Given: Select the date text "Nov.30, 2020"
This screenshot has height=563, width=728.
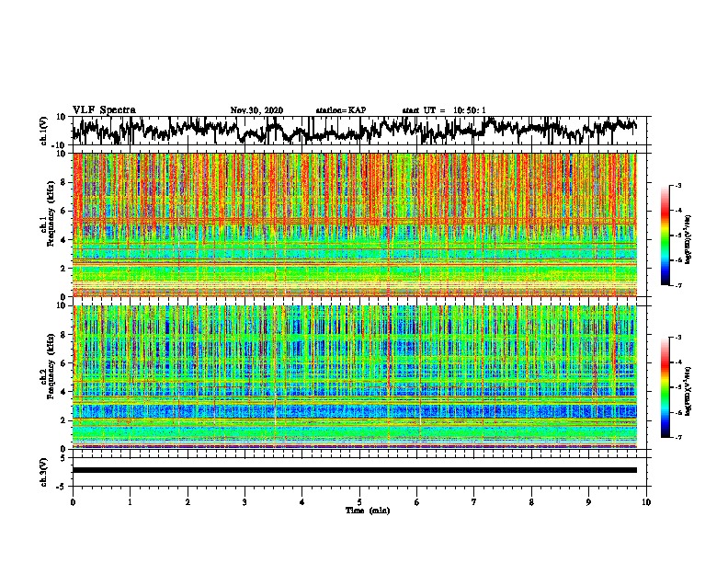Looking at the screenshot, I should coord(256,110).
